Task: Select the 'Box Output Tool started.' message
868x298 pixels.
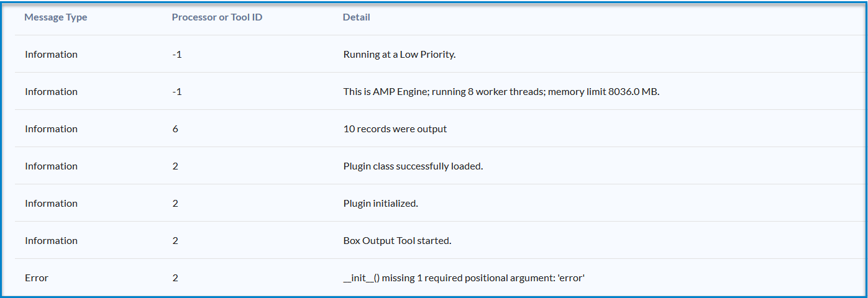Action: [397, 241]
